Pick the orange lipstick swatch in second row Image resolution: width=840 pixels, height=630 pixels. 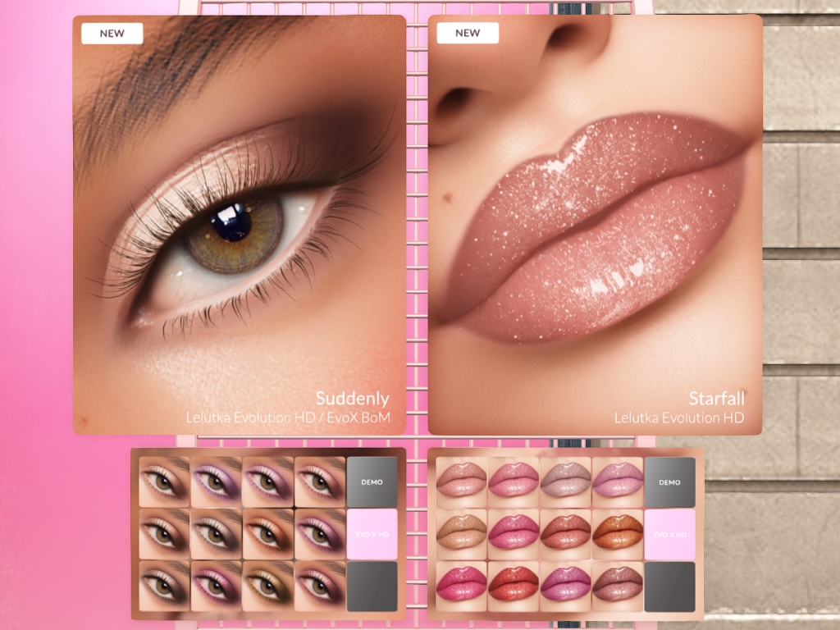tap(617, 534)
